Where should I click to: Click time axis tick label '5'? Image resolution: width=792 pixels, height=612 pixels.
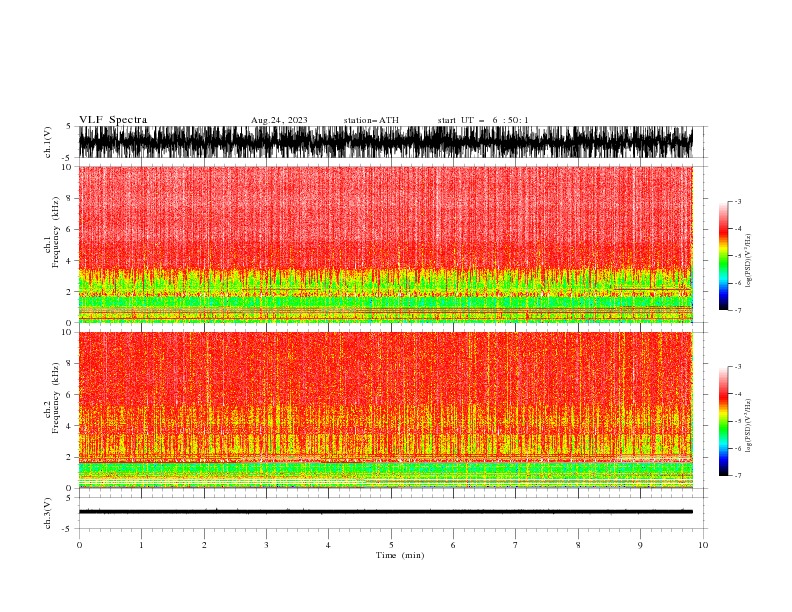pos(391,545)
